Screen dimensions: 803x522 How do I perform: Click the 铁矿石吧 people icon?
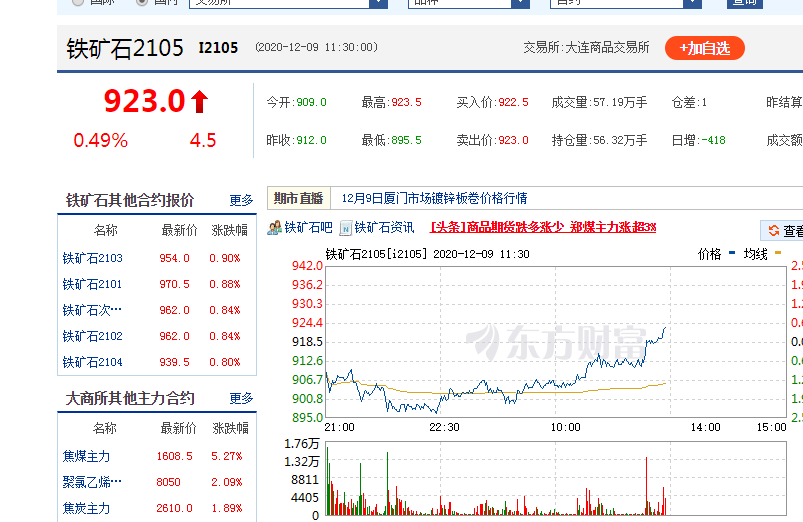pos(274,227)
